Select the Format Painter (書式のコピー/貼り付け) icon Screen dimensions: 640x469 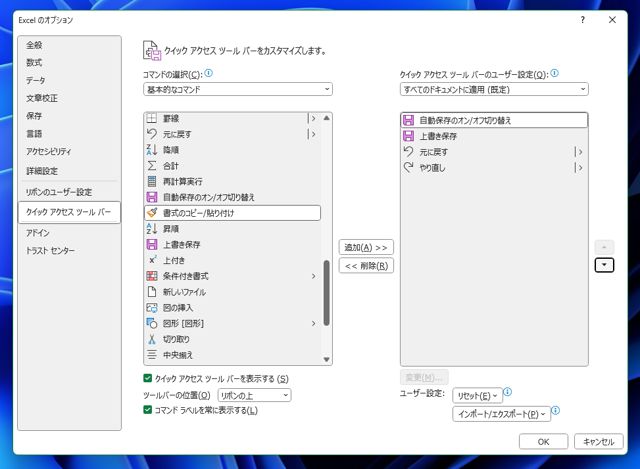point(152,213)
